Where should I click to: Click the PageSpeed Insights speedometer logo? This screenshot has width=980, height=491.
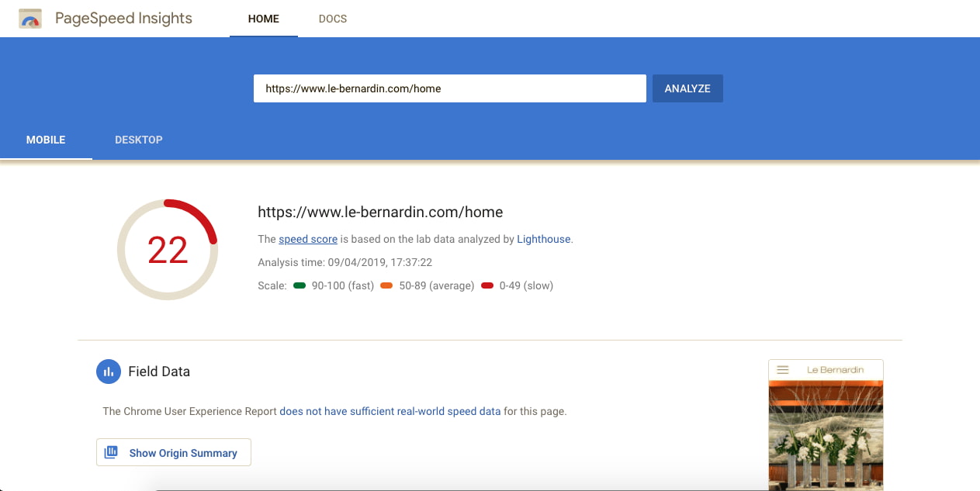29,18
